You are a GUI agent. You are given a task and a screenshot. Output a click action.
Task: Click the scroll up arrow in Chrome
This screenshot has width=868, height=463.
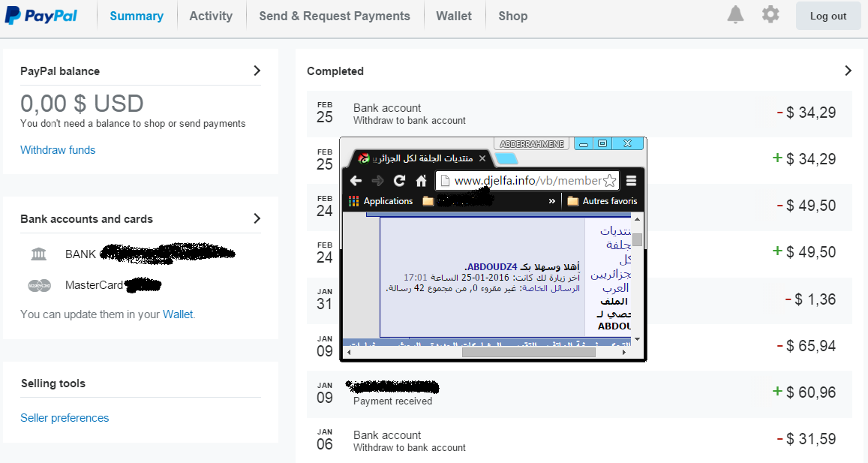pyautogui.click(x=637, y=219)
